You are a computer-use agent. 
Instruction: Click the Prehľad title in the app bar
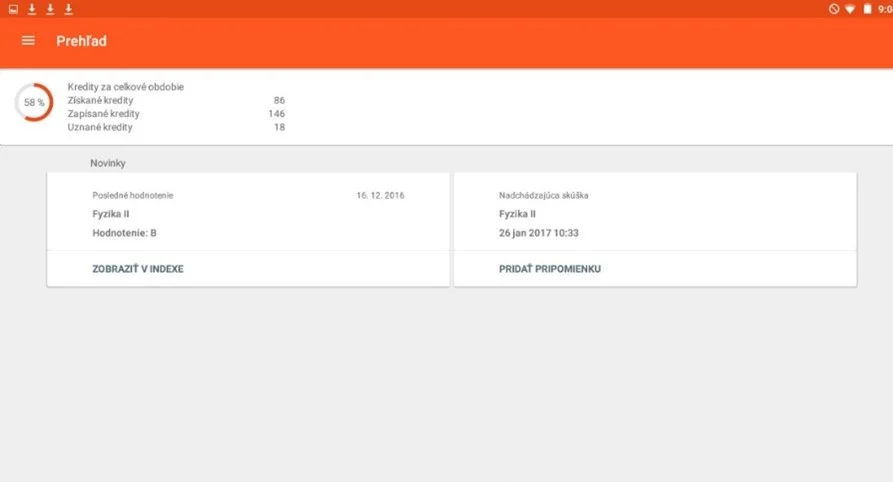click(x=82, y=41)
